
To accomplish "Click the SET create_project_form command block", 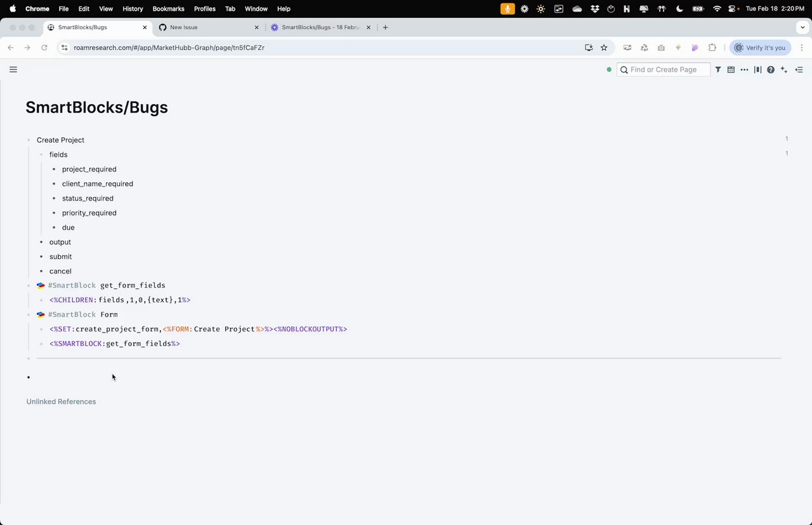I will (198, 329).
